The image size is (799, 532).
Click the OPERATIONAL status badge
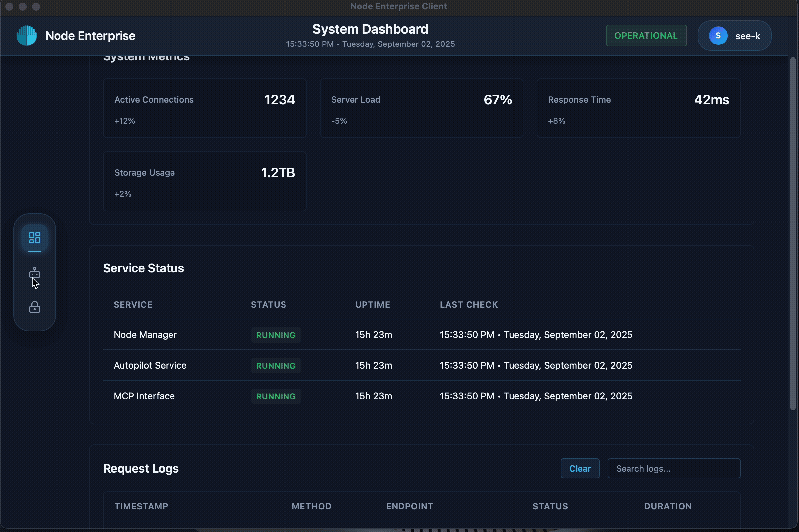(646, 36)
